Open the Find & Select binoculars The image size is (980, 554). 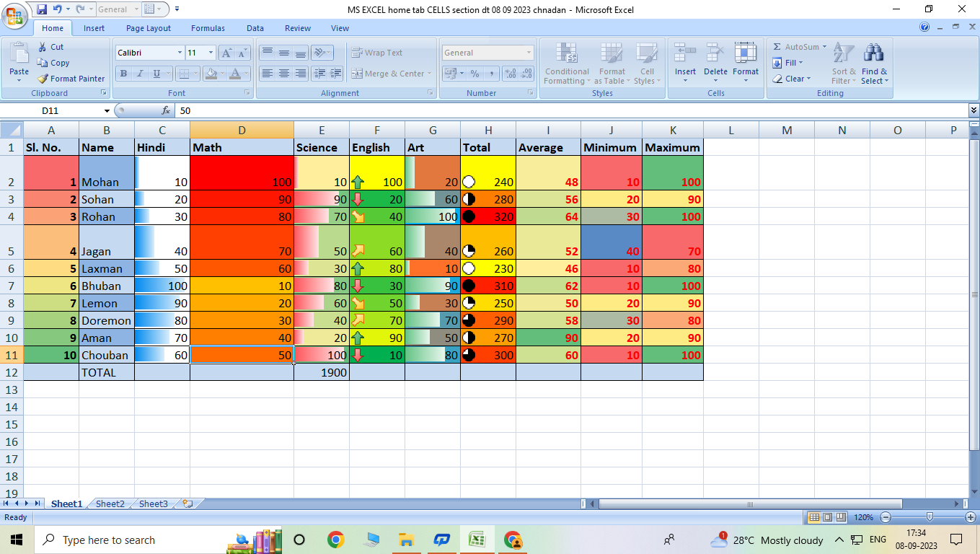pos(874,55)
